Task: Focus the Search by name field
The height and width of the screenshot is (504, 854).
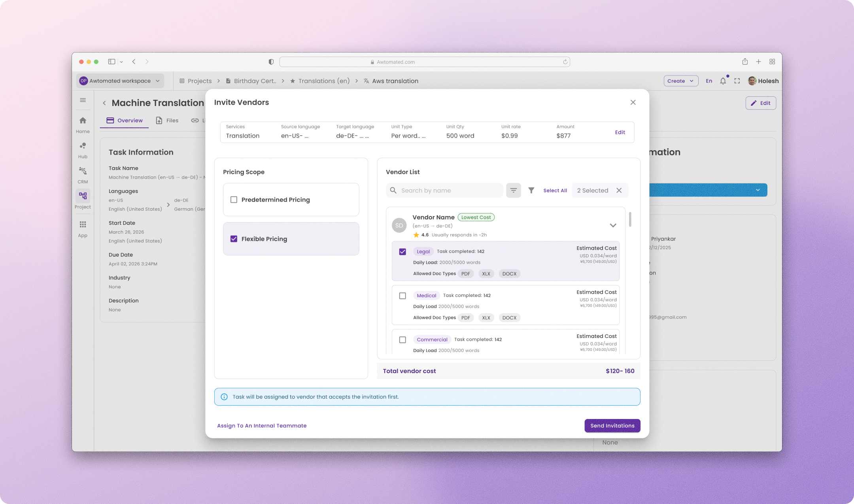Action: pyautogui.click(x=444, y=191)
